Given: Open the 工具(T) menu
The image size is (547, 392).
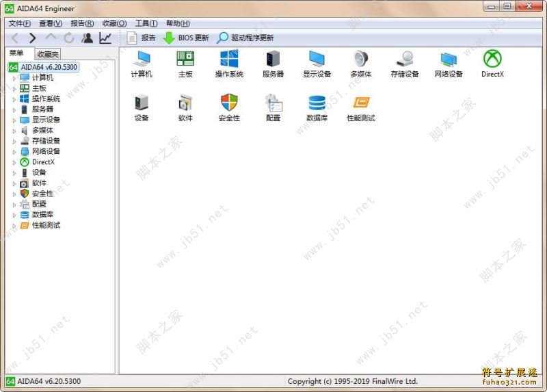Looking at the screenshot, I should tap(146, 23).
